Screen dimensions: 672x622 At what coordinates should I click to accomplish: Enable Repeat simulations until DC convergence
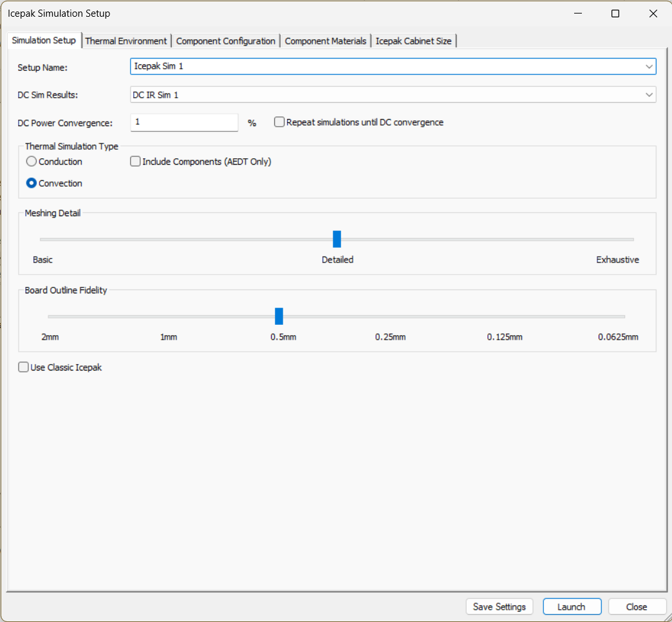[x=279, y=122]
